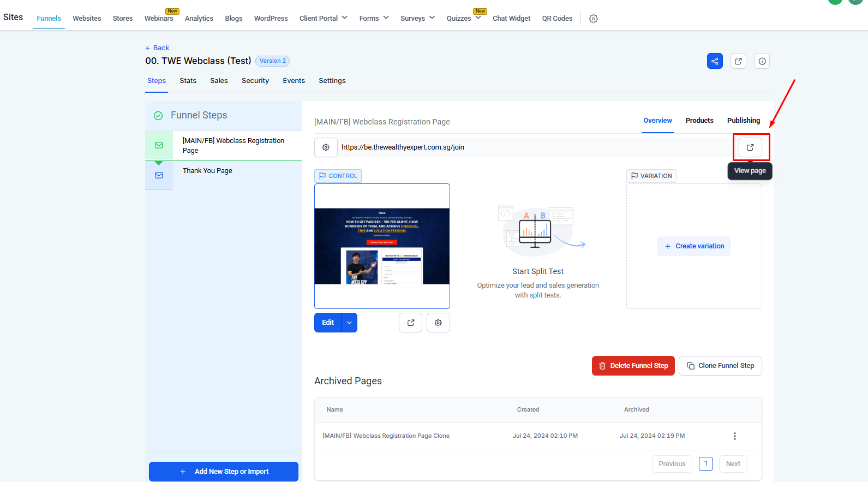
Task: Open the View page icon beside URL
Action: click(x=750, y=147)
